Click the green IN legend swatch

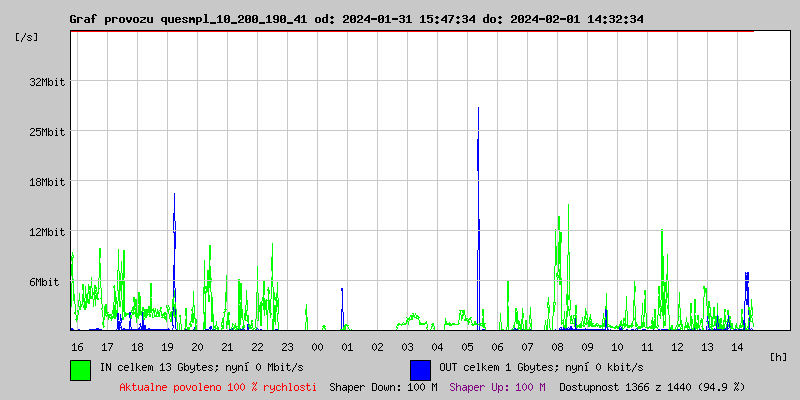[x=81, y=370]
